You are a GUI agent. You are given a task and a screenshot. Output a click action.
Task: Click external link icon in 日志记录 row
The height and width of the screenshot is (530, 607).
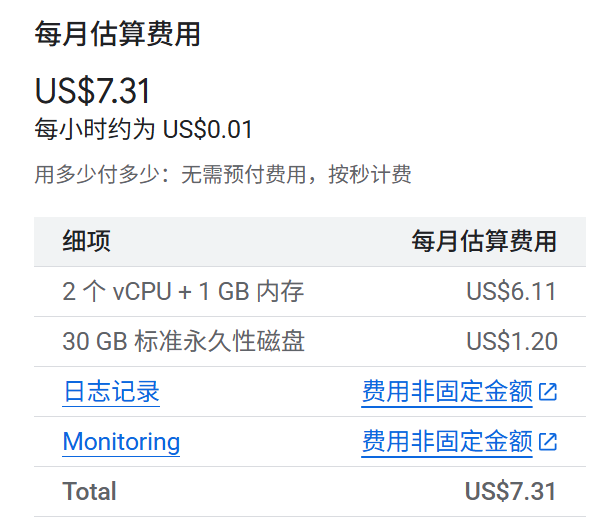point(548,392)
